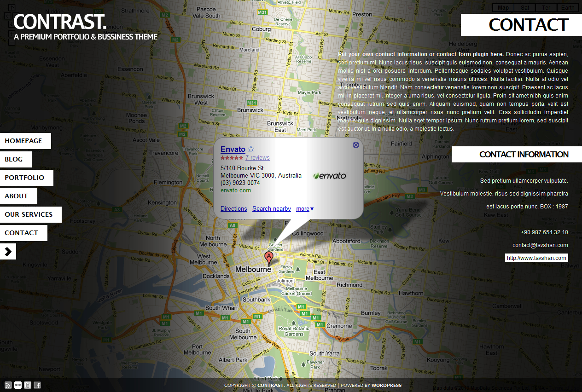Image resolution: width=582 pixels, height=392 pixels.
Task: Zoom in the map with plus button
Action: pos(12,35)
